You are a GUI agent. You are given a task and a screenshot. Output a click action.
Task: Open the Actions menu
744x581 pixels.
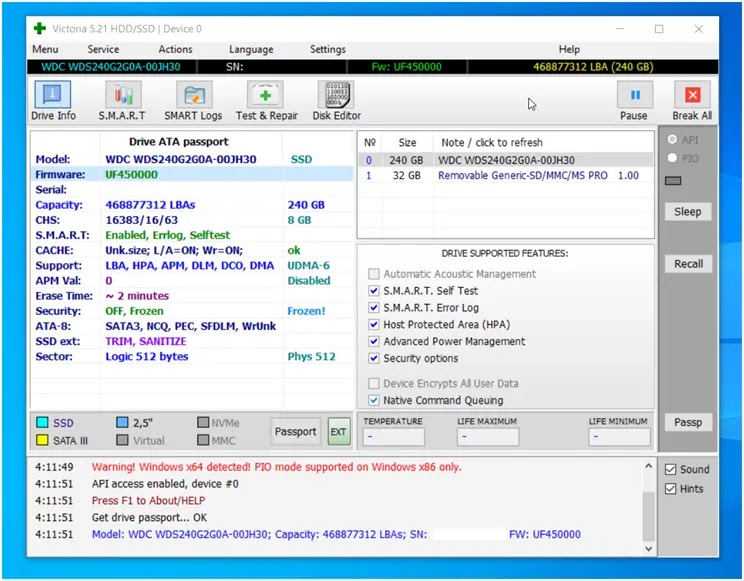point(175,49)
